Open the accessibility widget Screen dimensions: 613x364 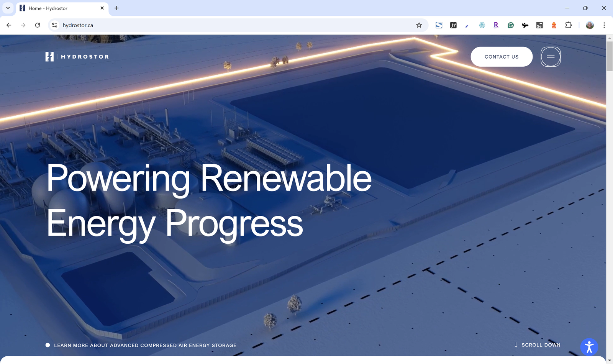pyautogui.click(x=589, y=347)
